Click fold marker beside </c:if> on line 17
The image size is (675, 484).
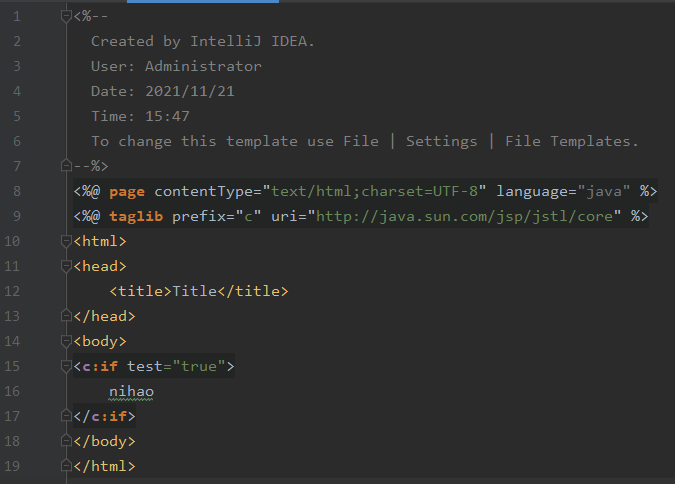pos(66,416)
